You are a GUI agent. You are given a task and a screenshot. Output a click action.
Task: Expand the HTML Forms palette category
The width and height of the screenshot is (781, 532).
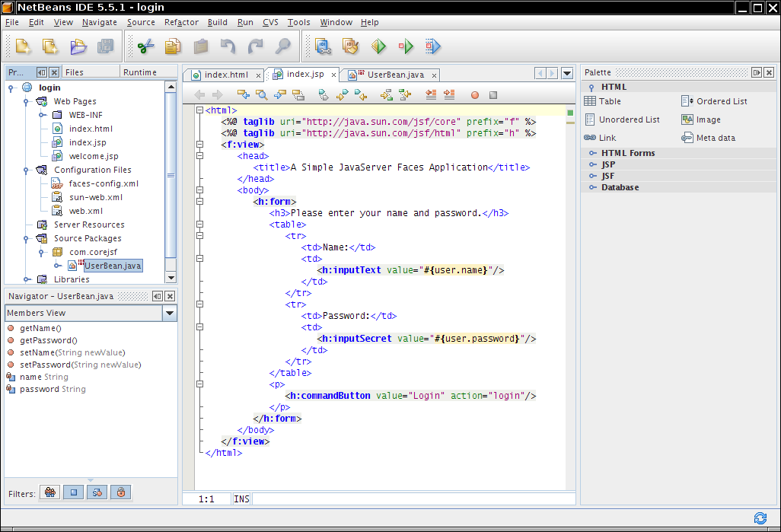click(x=593, y=153)
